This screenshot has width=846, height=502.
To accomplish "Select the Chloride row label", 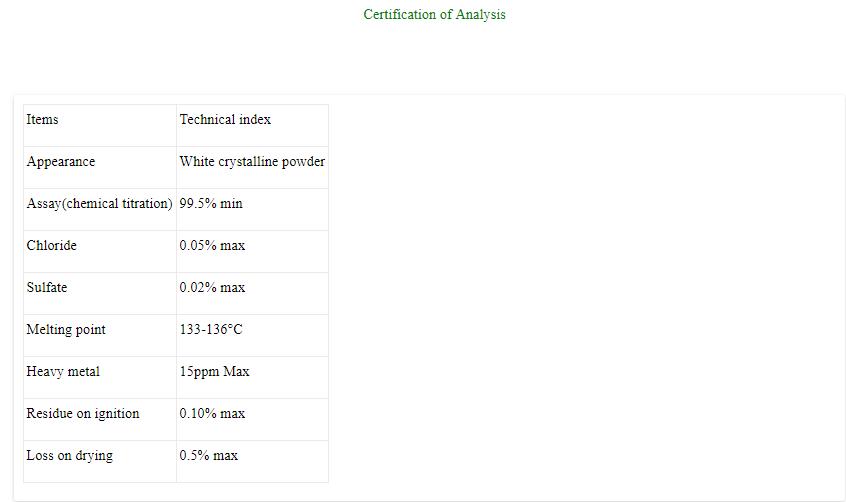I will tap(51, 246).
